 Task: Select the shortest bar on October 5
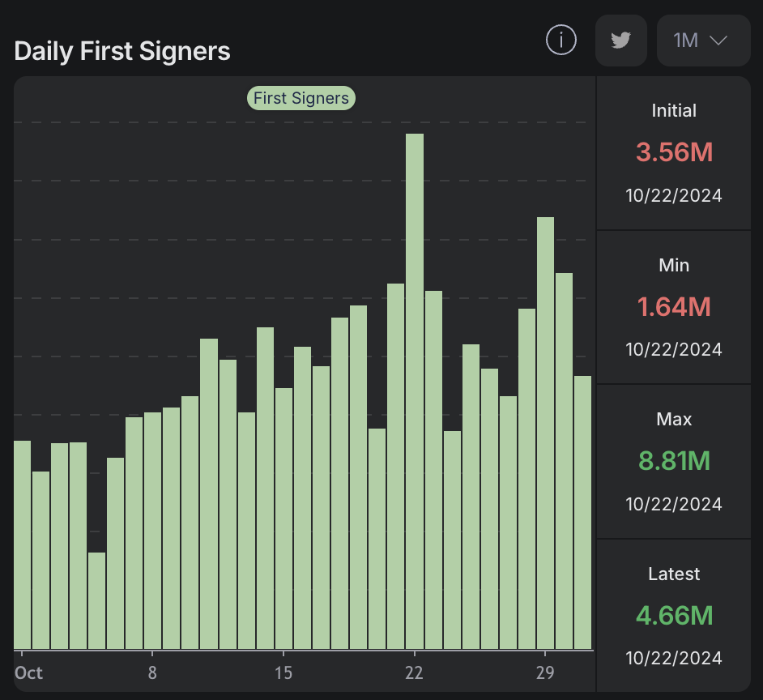click(97, 600)
